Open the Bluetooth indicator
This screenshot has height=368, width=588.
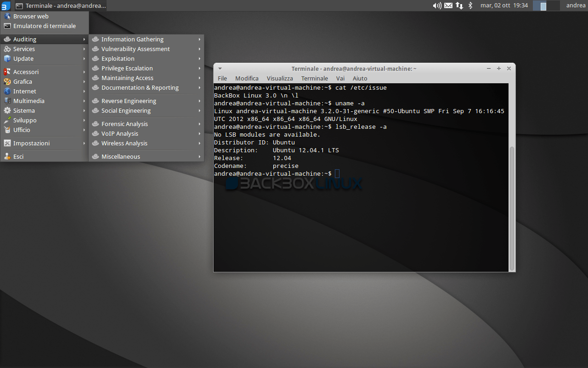470,6
